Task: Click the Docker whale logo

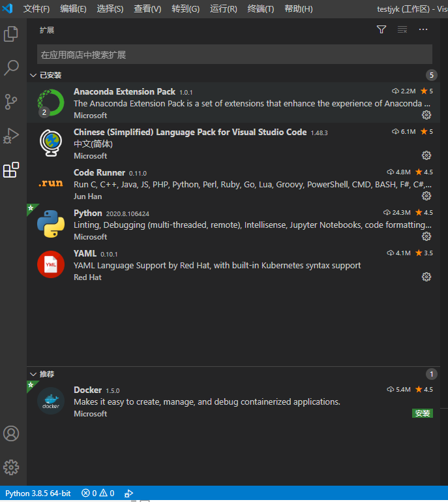Action: pos(51,401)
